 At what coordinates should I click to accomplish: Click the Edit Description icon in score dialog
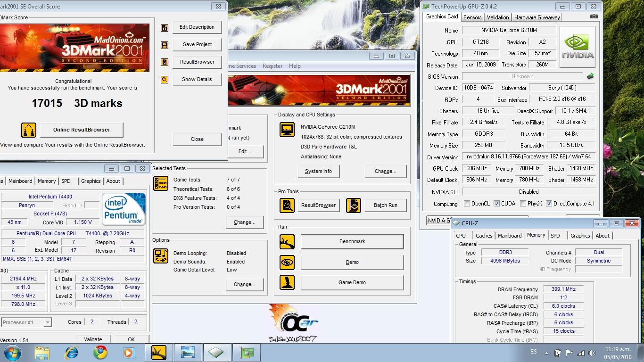tap(164, 28)
